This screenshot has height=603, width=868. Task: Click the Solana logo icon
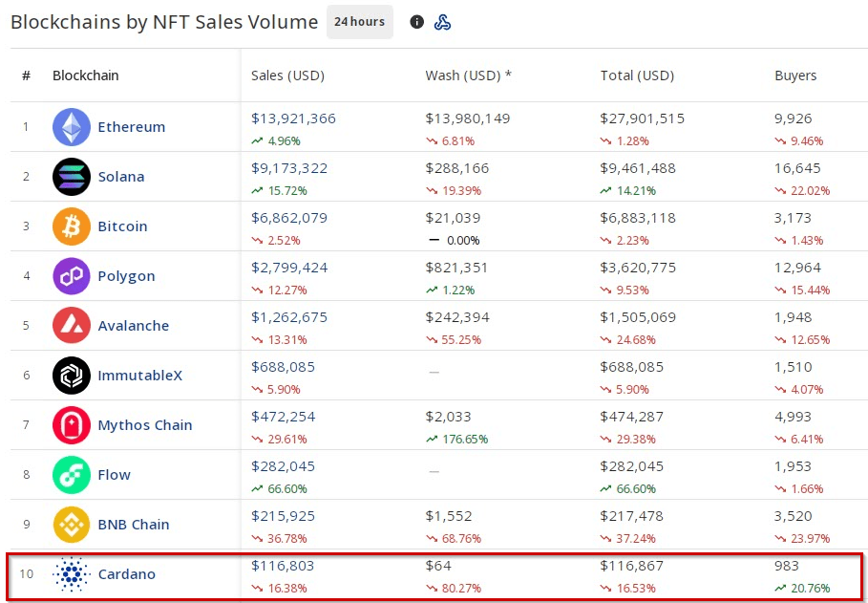tap(72, 177)
